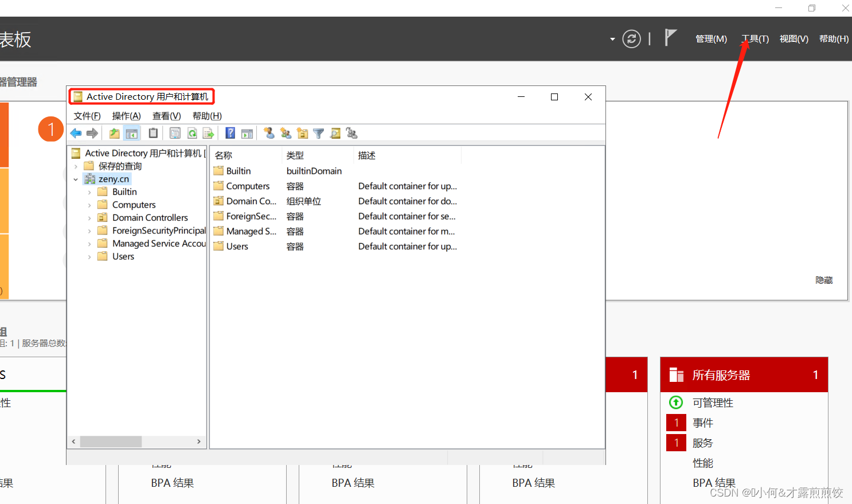
Task: Click the All Servers tile header icon
Action: pos(677,375)
